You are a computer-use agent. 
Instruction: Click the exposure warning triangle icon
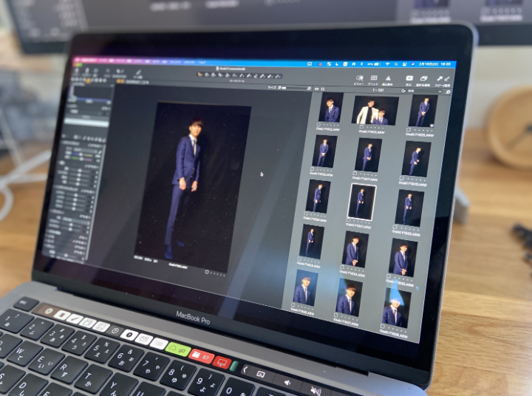pyautogui.click(x=388, y=78)
